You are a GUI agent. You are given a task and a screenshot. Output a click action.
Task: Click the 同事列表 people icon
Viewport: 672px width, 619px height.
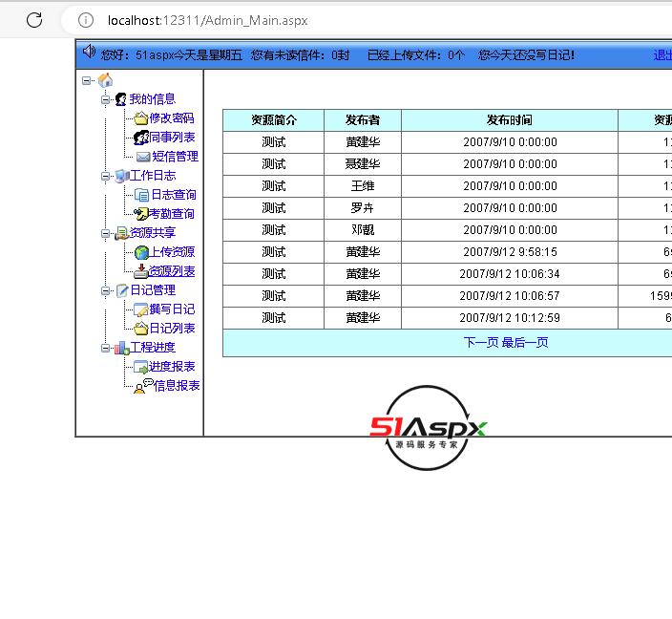pos(141,138)
